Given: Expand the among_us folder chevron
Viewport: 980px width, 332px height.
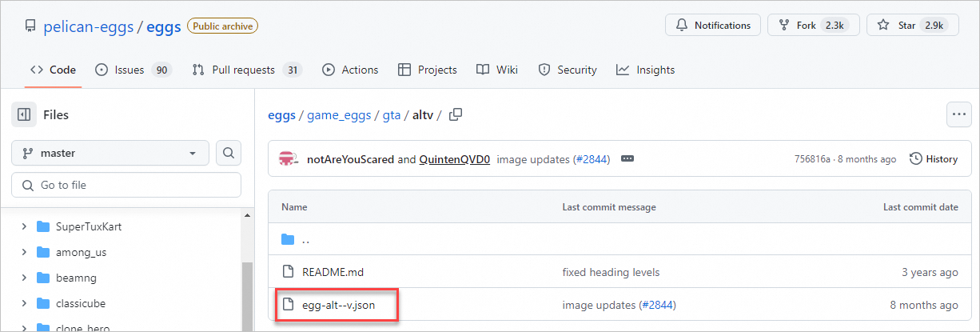Looking at the screenshot, I should pyautogui.click(x=24, y=252).
